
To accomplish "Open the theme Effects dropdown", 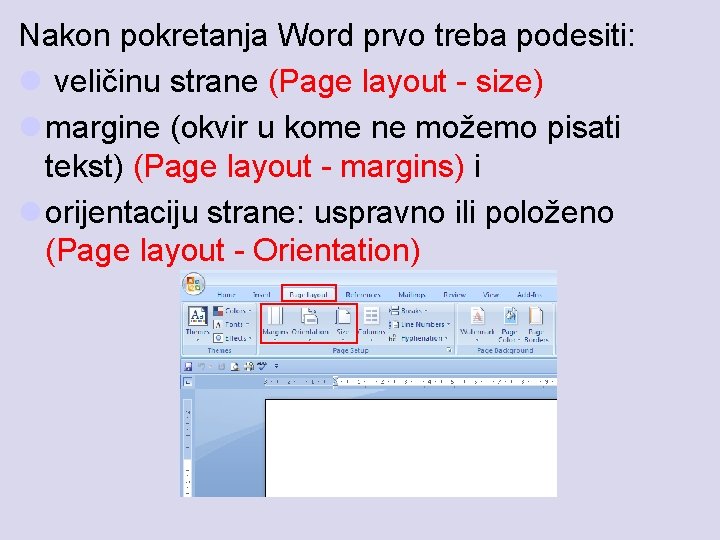I will coord(233,338).
